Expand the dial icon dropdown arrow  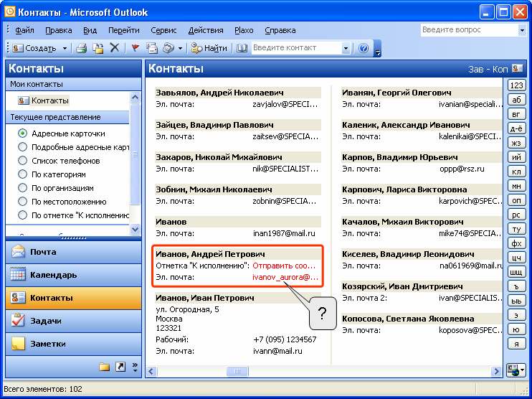[180, 49]
